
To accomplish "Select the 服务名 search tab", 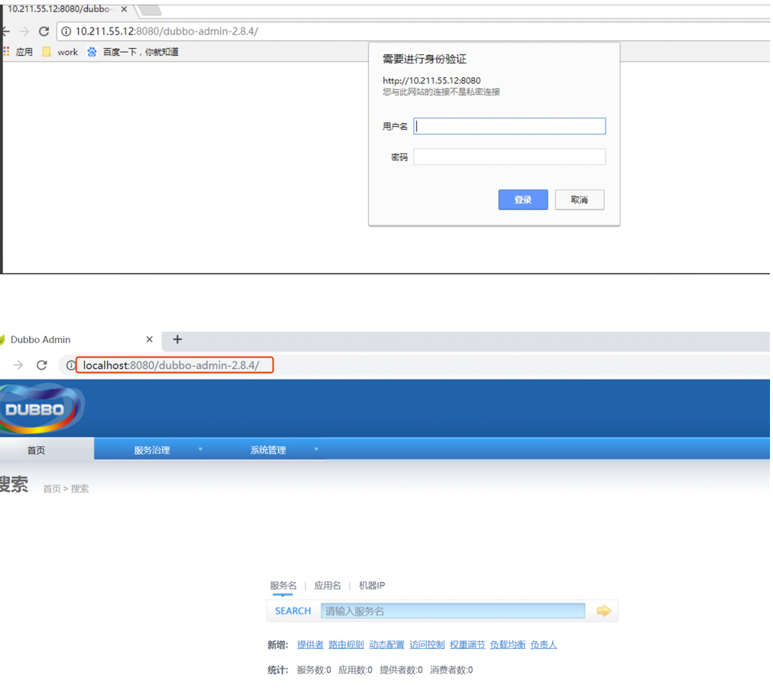I will point(283,585).
